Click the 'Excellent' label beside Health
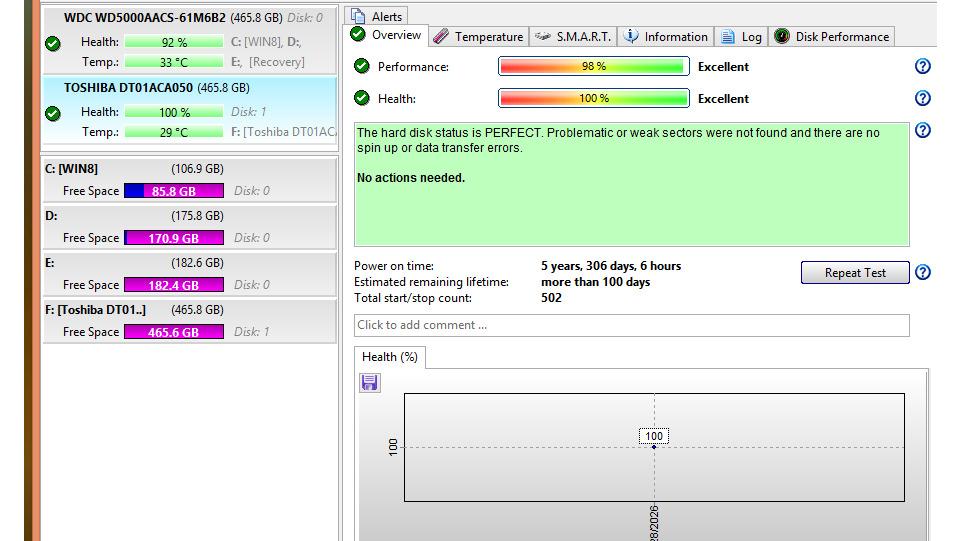 [x=723, y=99]
